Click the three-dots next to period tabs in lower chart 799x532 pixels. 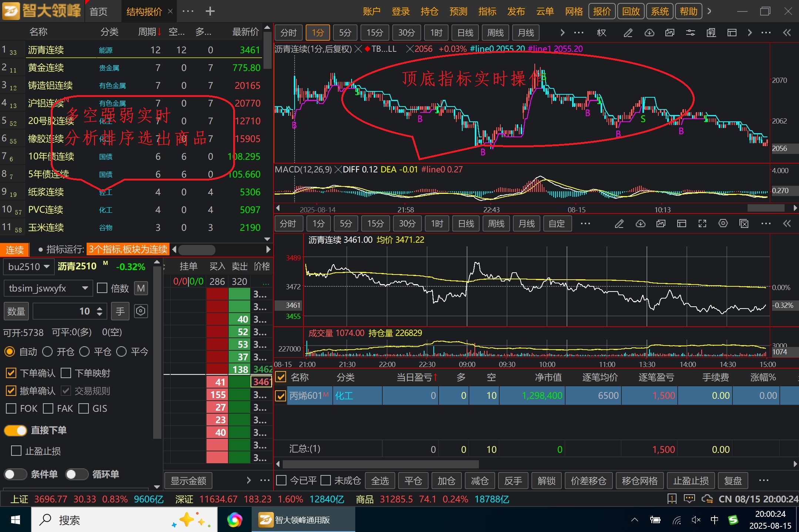click(585, 224)
